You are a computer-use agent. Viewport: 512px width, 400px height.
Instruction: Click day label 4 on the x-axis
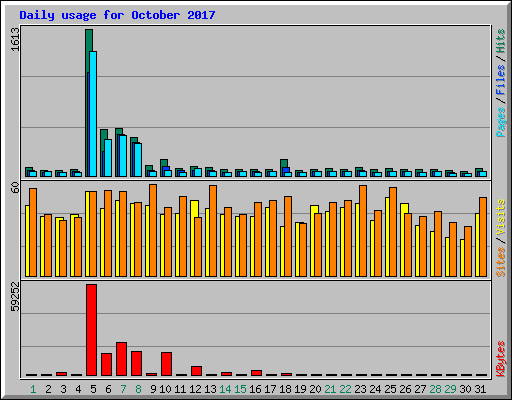(x=78, y=389)
